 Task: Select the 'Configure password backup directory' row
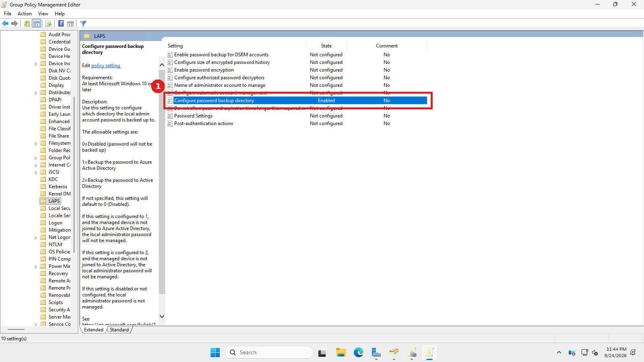click(297, 101)
